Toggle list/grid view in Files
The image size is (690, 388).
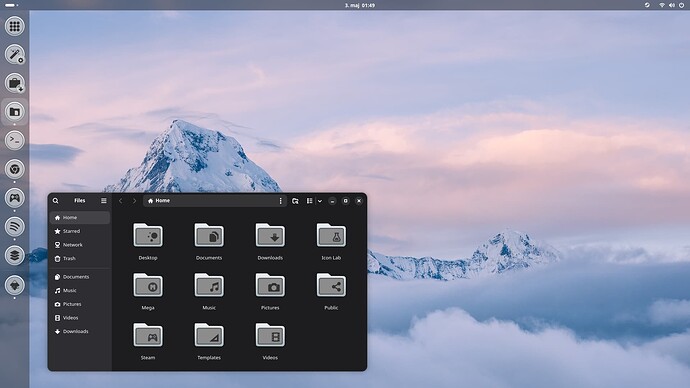310,201
